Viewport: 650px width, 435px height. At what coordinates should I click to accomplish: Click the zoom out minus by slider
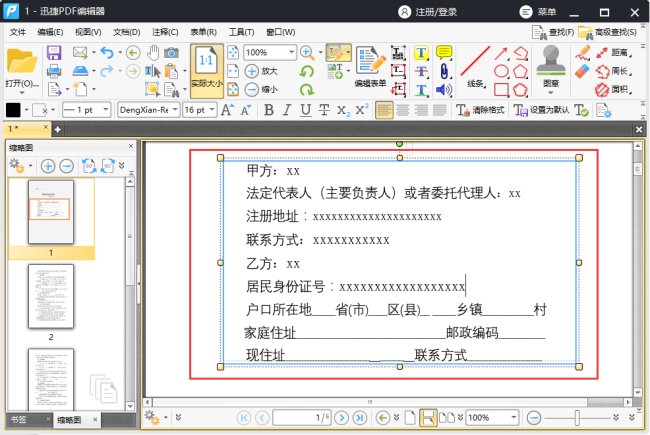[x=534, y=418]
